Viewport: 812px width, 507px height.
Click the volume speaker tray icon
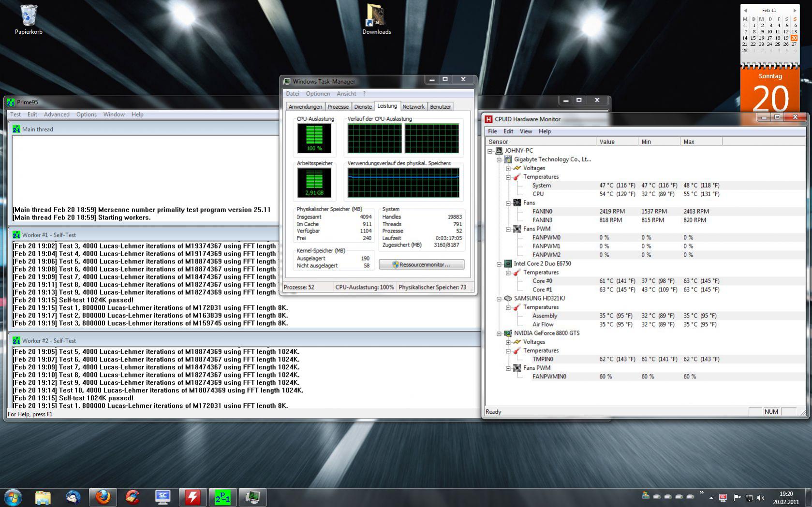pyautogui.click(x=761, y=497)
